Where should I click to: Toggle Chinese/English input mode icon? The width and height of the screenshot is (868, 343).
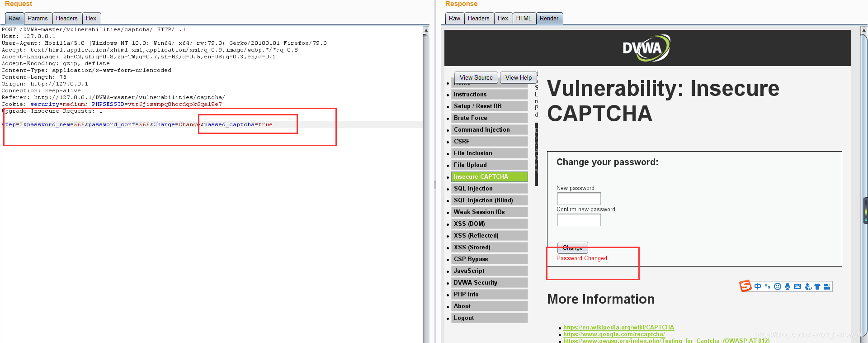coord(758,286)
